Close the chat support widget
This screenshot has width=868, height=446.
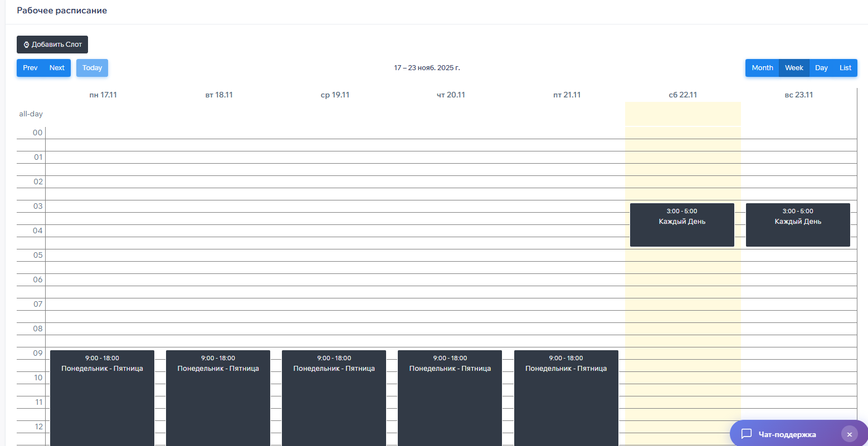(x=849, y=434)
